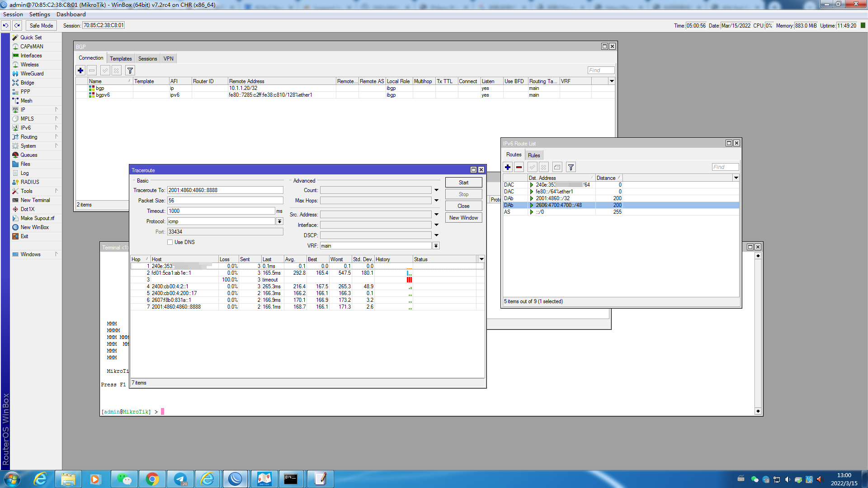Image resolution: width=868 pixels, height=488 pixels.
Task: Open the Mesh menu
Action: (x=26, y=101)
